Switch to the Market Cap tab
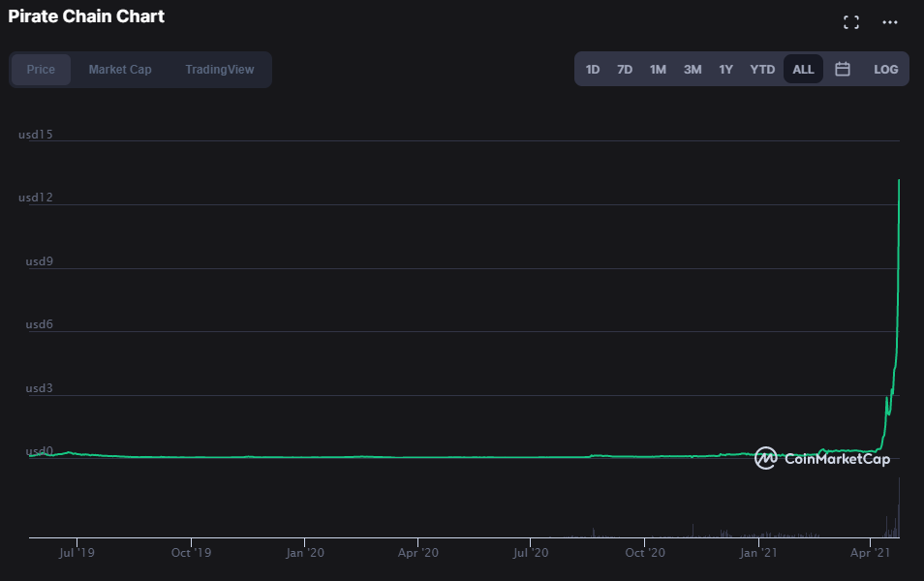The width and height of the screenshot is (924, 581). point(120,70)
